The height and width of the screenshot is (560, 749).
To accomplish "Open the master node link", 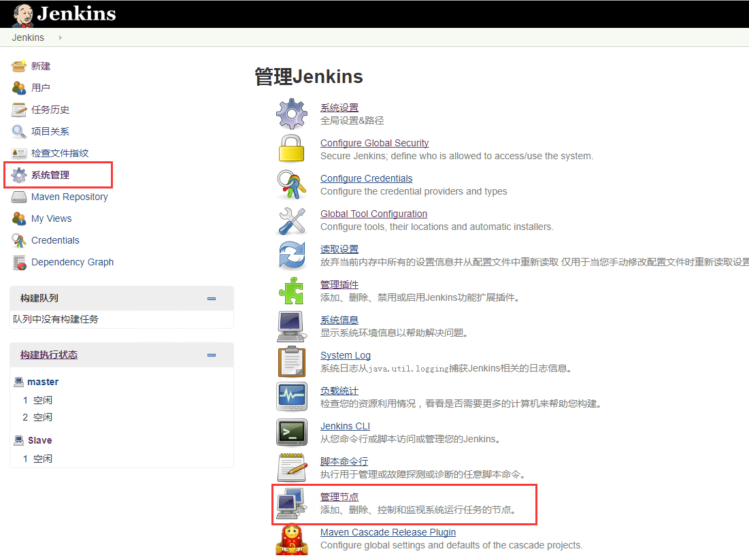I will (43, 382).
